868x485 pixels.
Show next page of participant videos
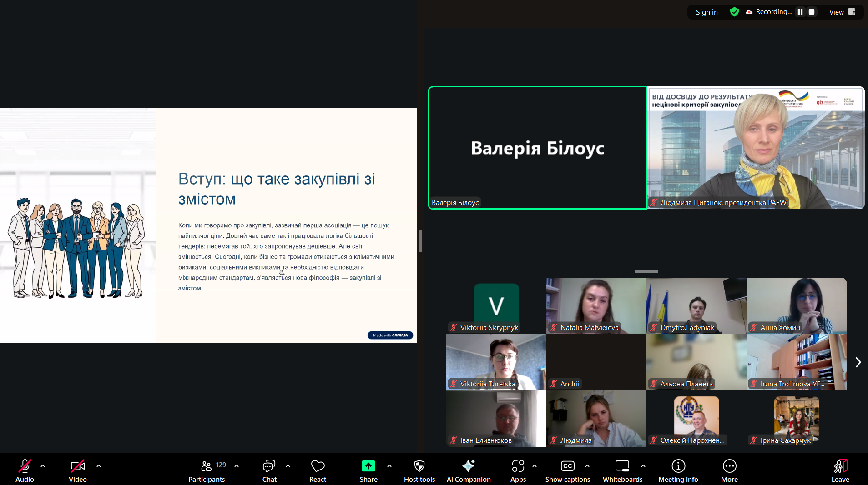click(x=858, y=362)
